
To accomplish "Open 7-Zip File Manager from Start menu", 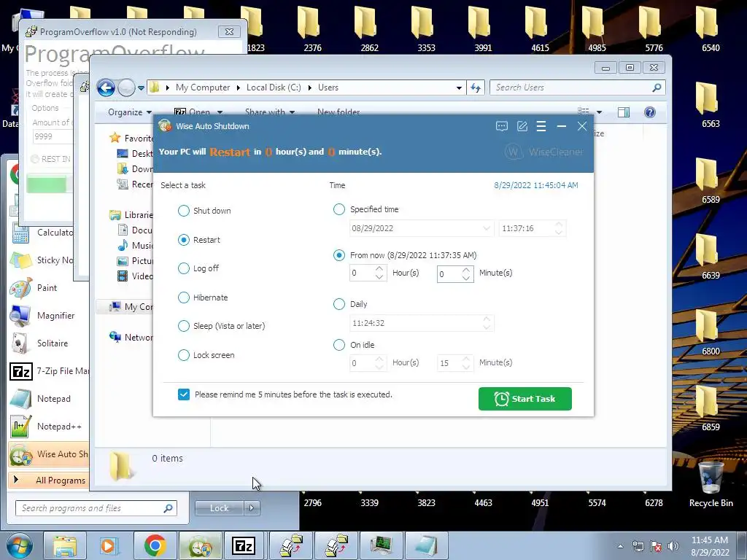I will pyautogui.click(x=47, y=371).
